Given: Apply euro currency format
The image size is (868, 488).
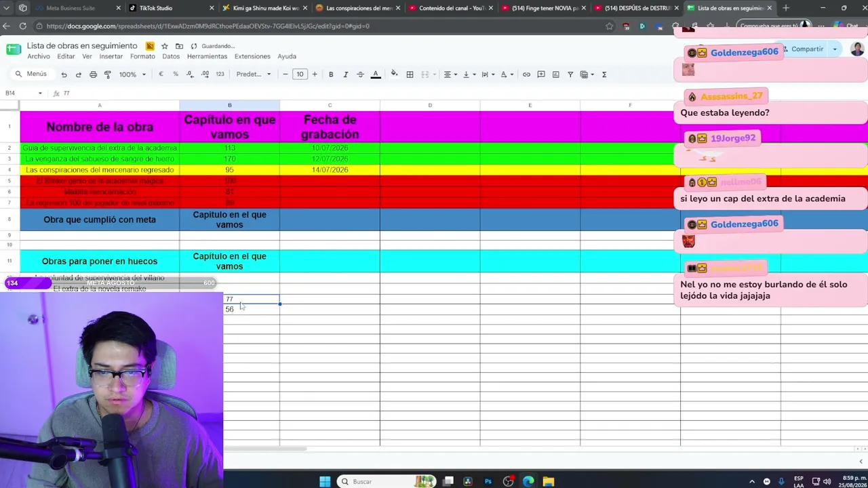Looking at the screenshot, I should pos(161,75).
